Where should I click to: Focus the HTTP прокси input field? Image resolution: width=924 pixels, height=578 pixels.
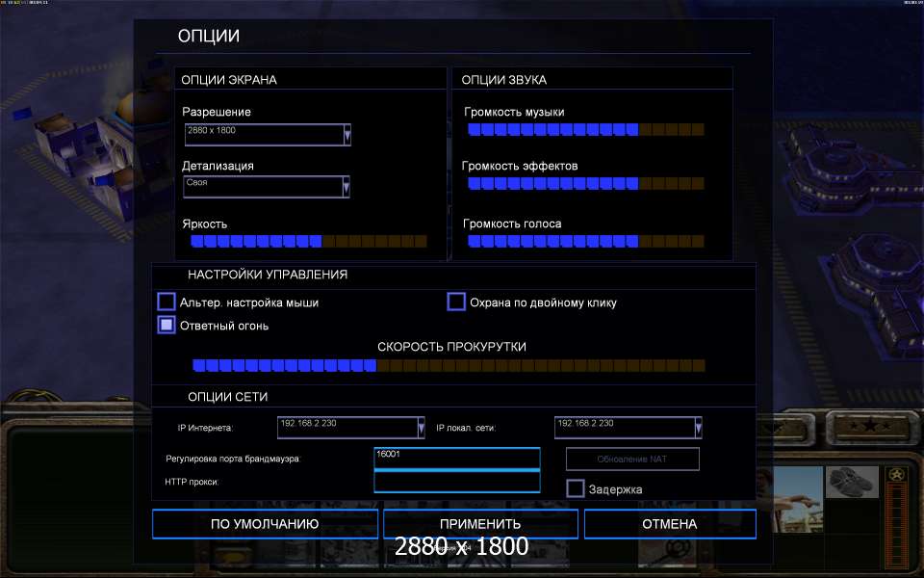[456, 482]
